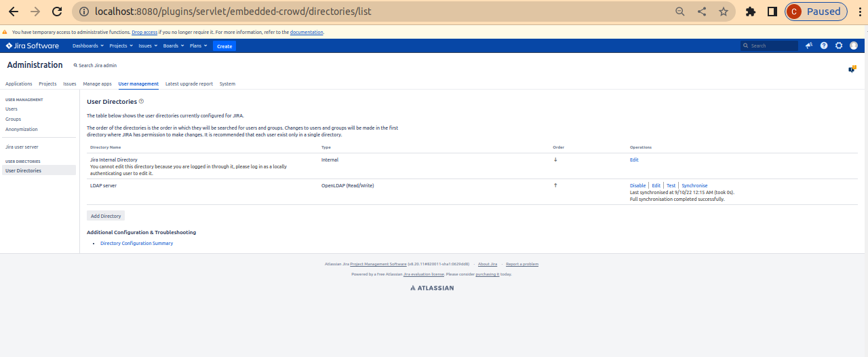Image resolution: width=868 pixels, height=357 pixels.
Task: Click the Atlassian logo in footer
Action: pyautogui.click(x=432, y=288)
